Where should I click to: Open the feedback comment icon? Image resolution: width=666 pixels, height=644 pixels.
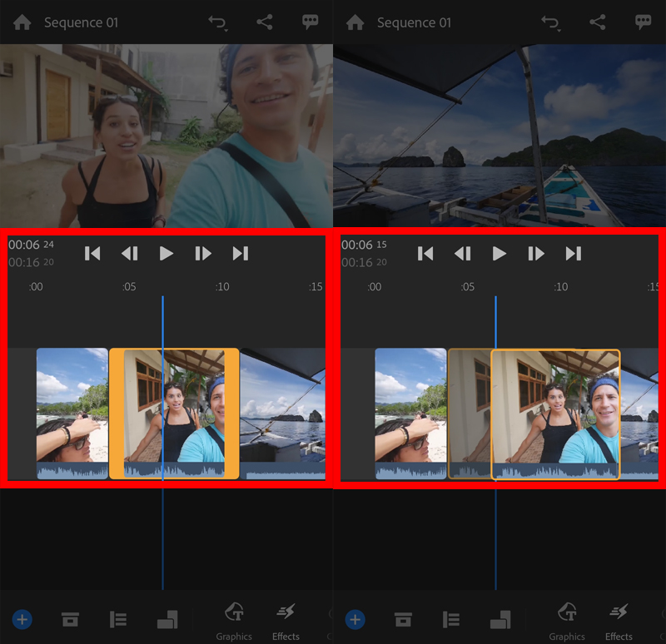click(310, 22)
